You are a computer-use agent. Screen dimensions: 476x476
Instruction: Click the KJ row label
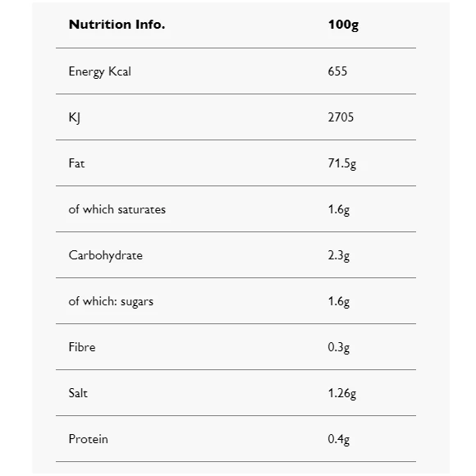(x=75, y=117)
